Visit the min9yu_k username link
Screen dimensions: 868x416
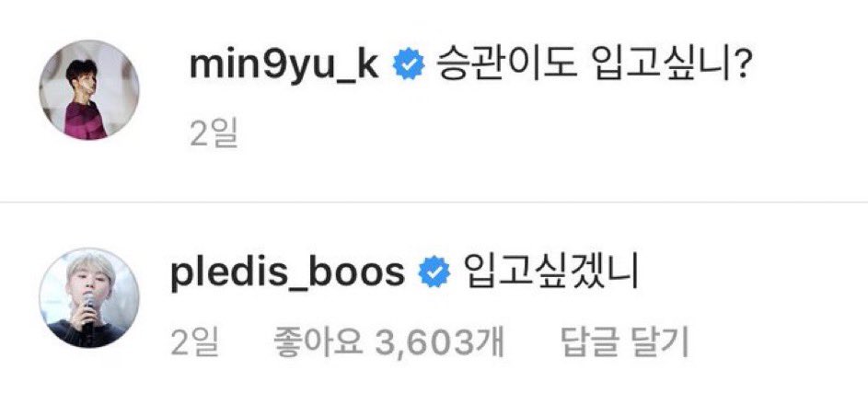(x=284, y=66)
